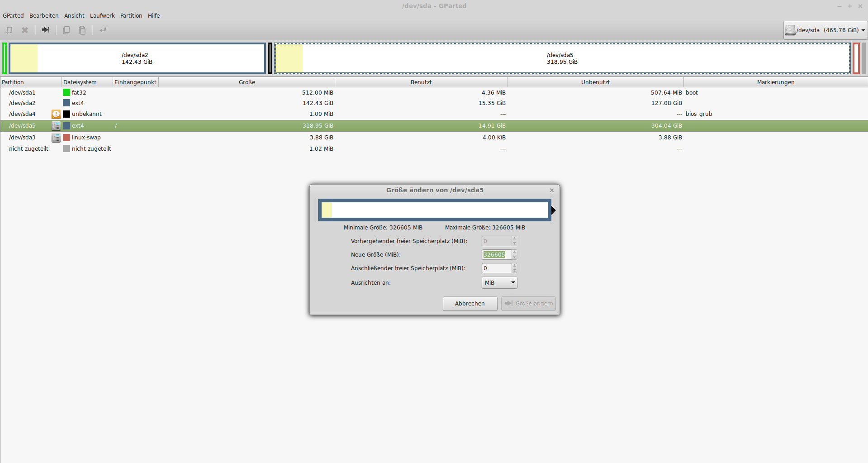Screen dimensions: 868x463
Task: Open the Hilfe menu
Action: tap(154, 15)
